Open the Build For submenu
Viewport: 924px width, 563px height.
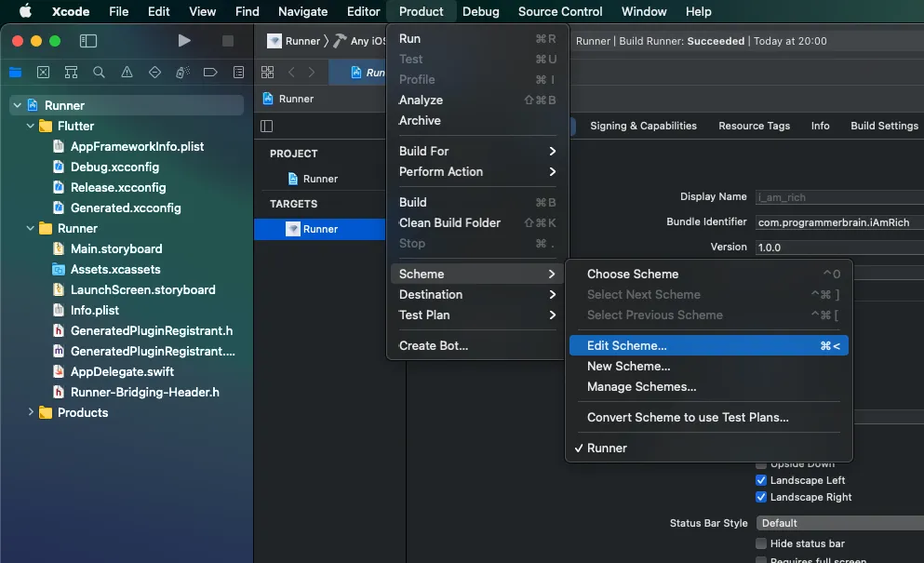pyautogui.click(x=477, y=151)
